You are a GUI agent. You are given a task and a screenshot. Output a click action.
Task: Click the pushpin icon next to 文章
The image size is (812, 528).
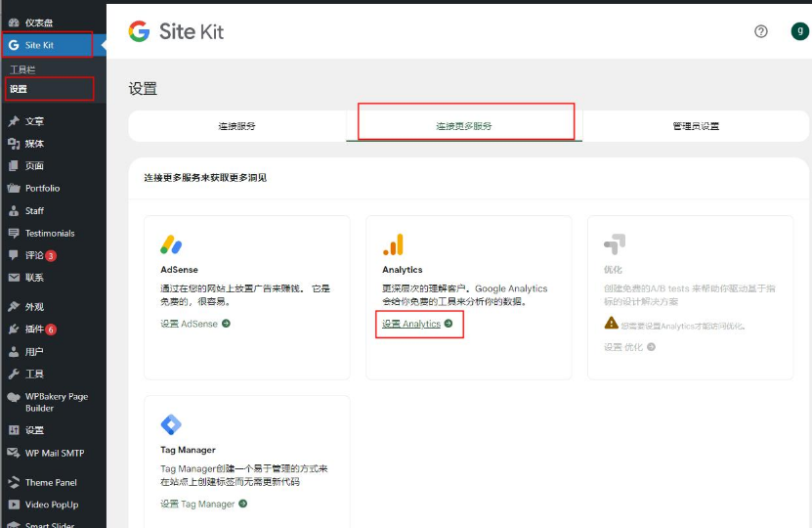point(14,121)
